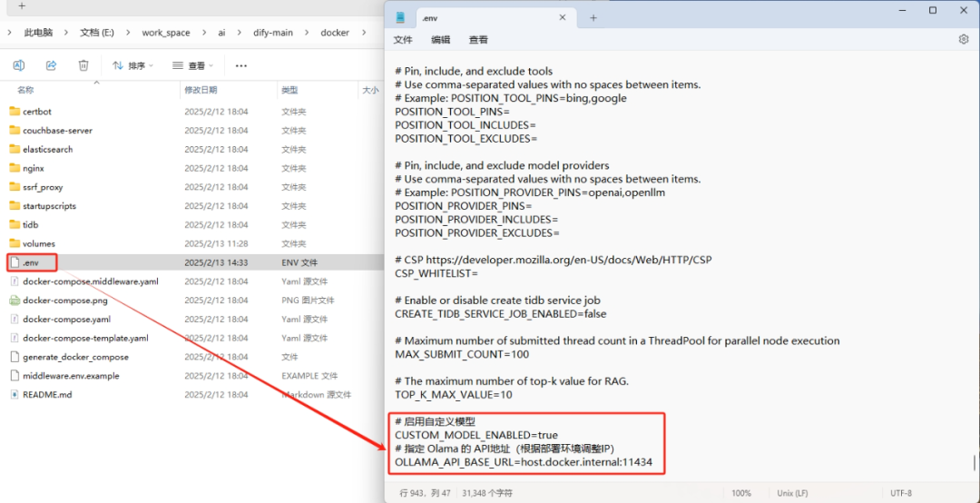The image size is (980, 503).
Task: Open the more options ellipsis in Explorer
Action: pos(241,65)
